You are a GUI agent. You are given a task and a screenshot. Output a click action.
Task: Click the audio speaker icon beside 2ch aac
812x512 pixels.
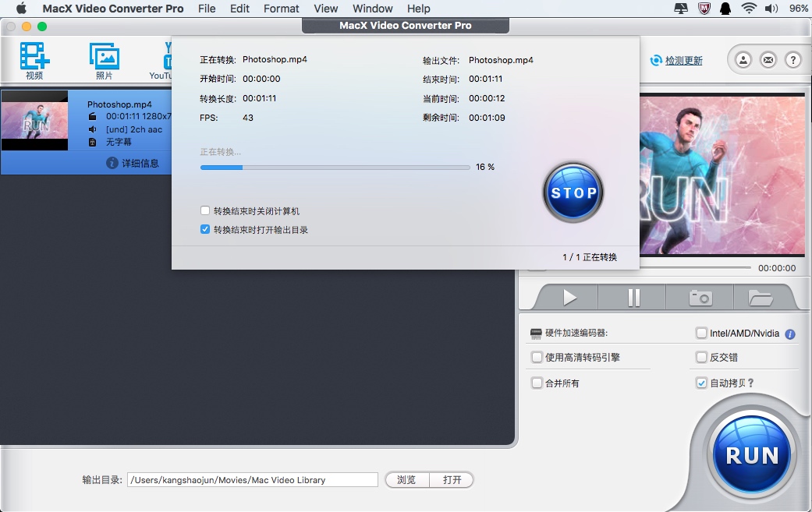[92, 129]
